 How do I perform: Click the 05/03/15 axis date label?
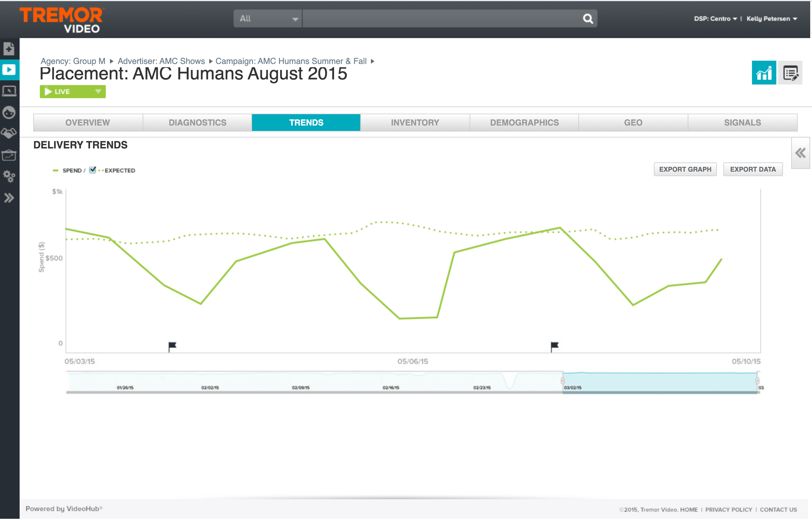point(80,362)
